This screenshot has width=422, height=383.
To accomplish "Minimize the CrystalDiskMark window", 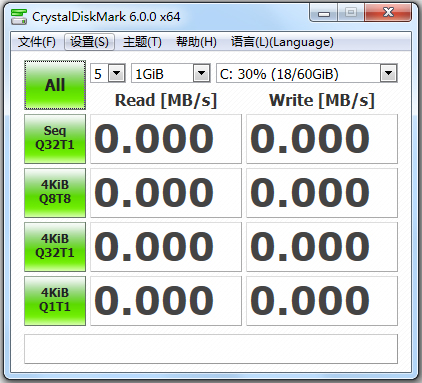I will click(324, 13).
